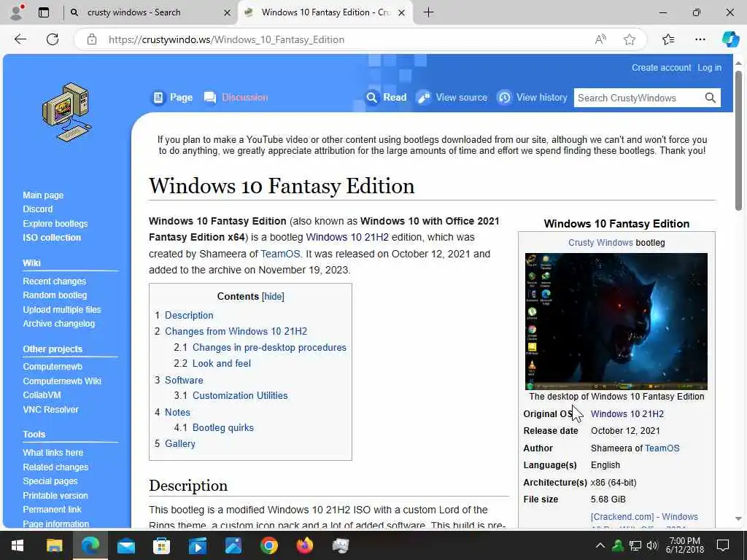The image size is (747, 560).
Task: Open the Copilot sidebar icon
Action: point(730,39)
